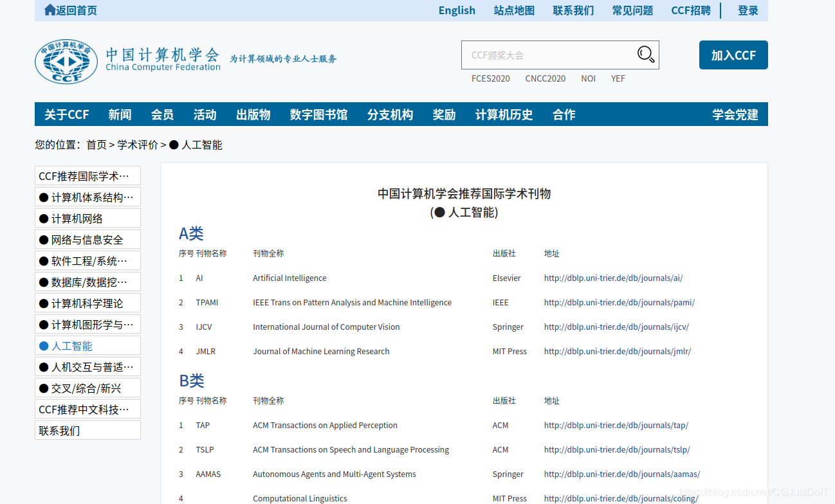Image resolution: width=835 pixels, height=504 pixels.
Task: Select the 数据库/数据挖 sidebar item
Action: point(87,282)
